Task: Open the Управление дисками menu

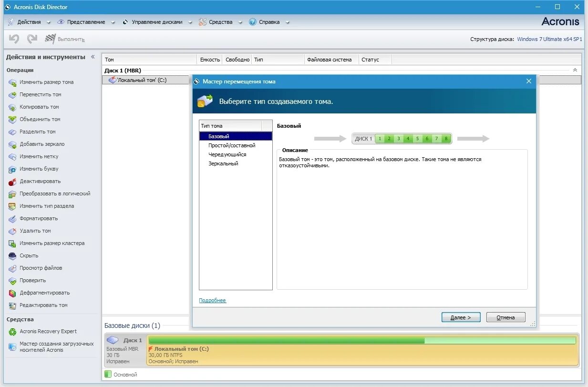Action: click(x=157, y=22)
